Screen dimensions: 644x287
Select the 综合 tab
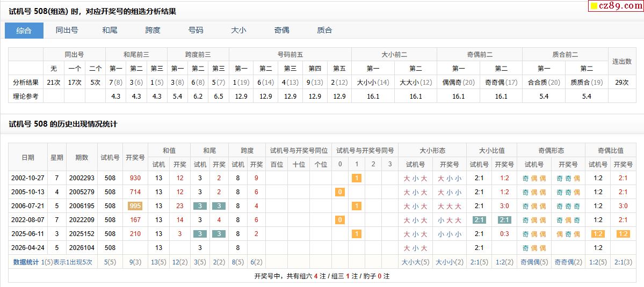pos(24,31)
